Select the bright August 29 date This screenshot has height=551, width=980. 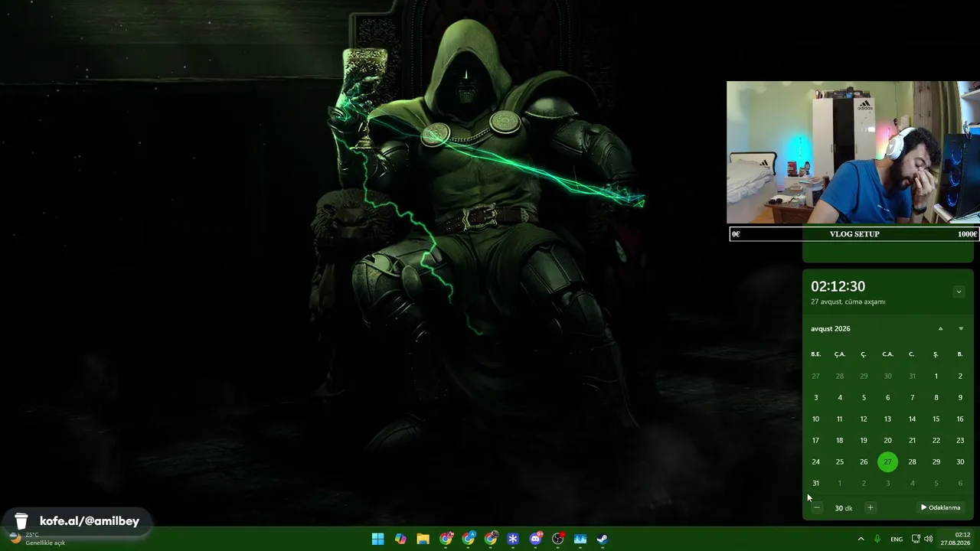(x=936, y=461)
